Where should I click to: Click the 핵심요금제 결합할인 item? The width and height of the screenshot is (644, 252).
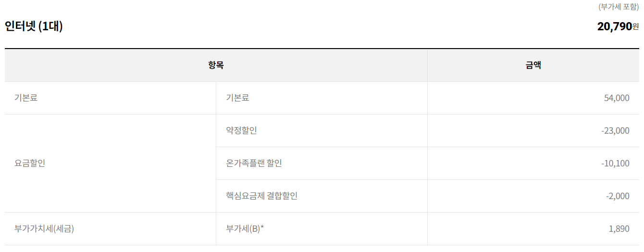pos(261,196)
